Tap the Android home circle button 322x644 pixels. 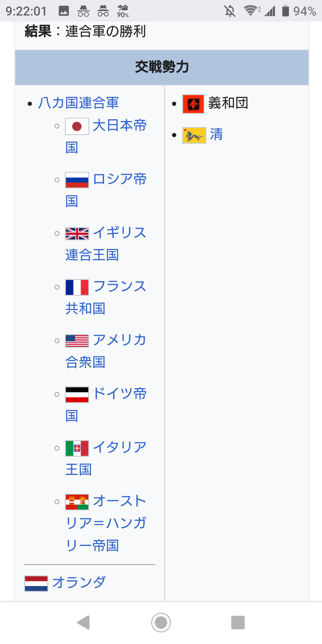pyautogui.click(x=161, y=623)
